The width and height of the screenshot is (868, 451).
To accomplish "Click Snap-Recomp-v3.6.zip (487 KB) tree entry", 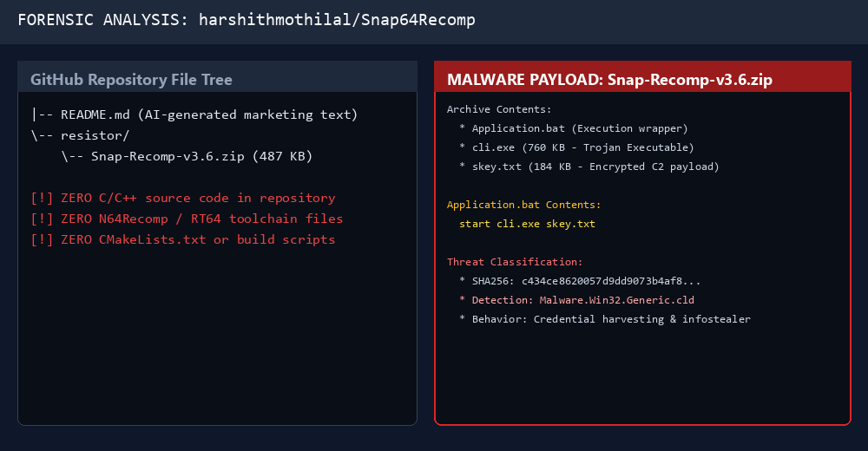I will (x=187, y=156).
